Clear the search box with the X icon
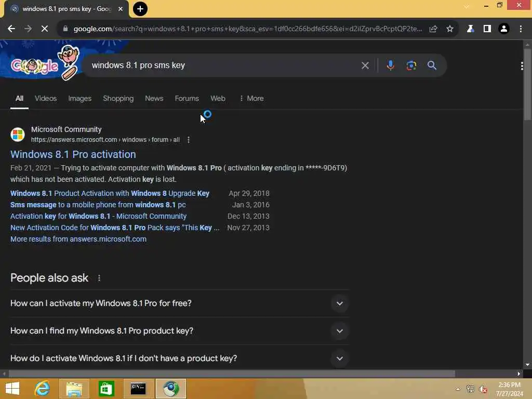The width and height of the screenshot is (532, 399). tap(365, 65)
